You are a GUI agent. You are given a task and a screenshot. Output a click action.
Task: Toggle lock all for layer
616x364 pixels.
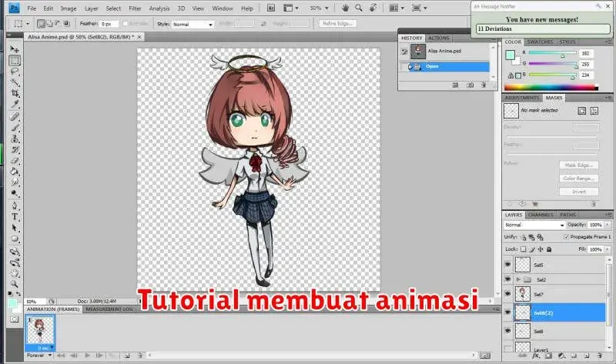pos(549,249)
